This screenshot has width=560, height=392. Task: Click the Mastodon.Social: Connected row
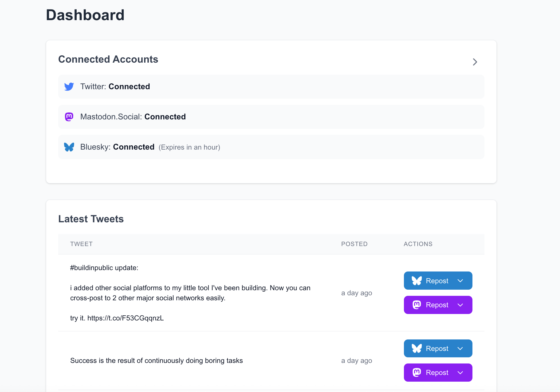point(271,117)
